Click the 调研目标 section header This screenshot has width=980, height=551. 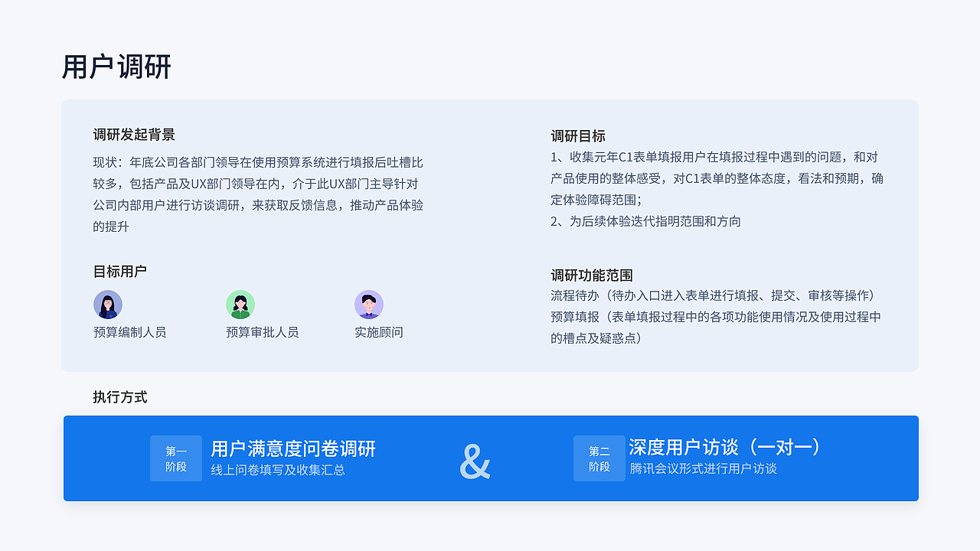(x=570, y=136)
